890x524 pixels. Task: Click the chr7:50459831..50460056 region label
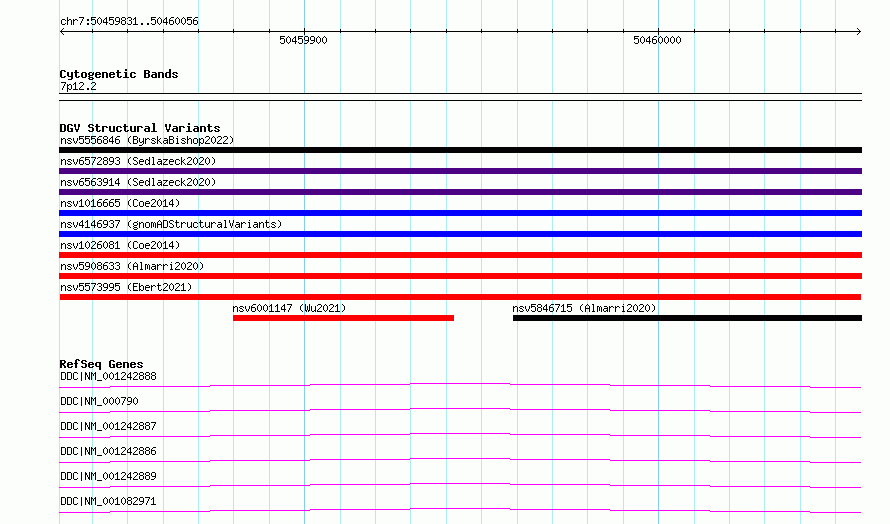point(129,22)
